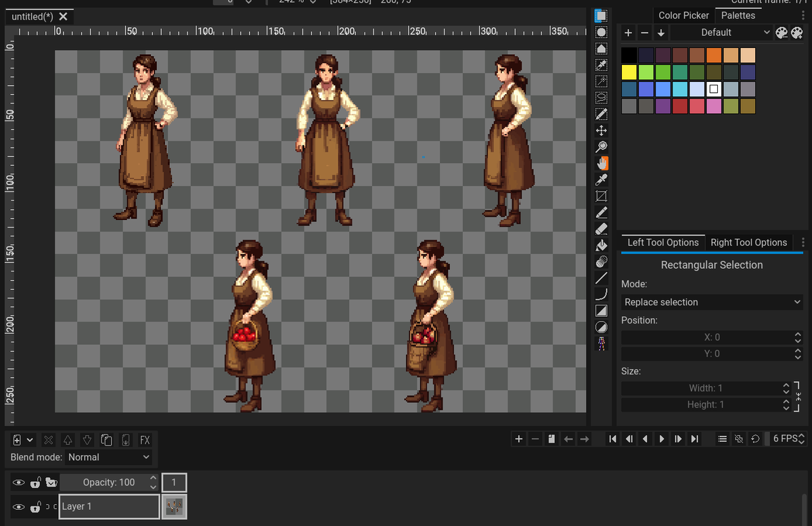
Task: Select the Ellipse shape tool
Action: click(x=601, y=328)
